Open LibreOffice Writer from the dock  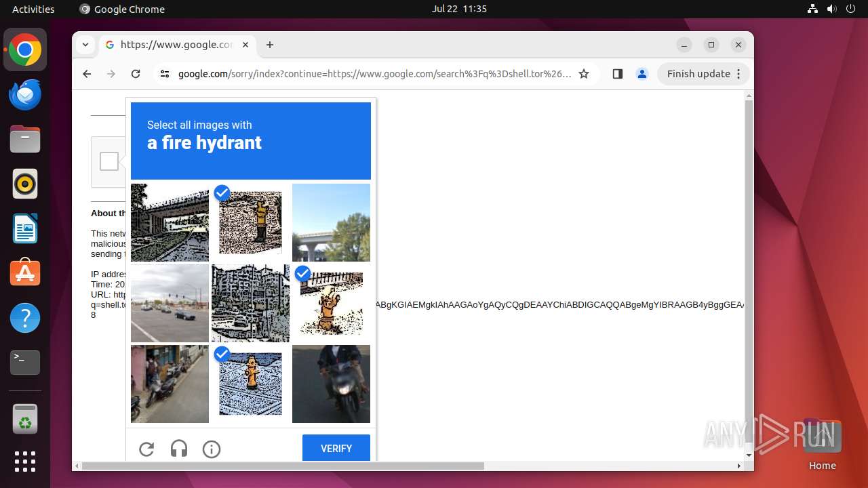pos(25,228)
